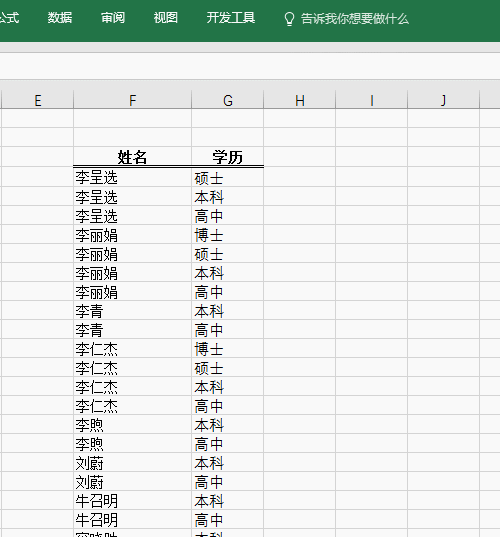Click the 高中 cell in 李仁杰's row

click(x=228, y=405)
